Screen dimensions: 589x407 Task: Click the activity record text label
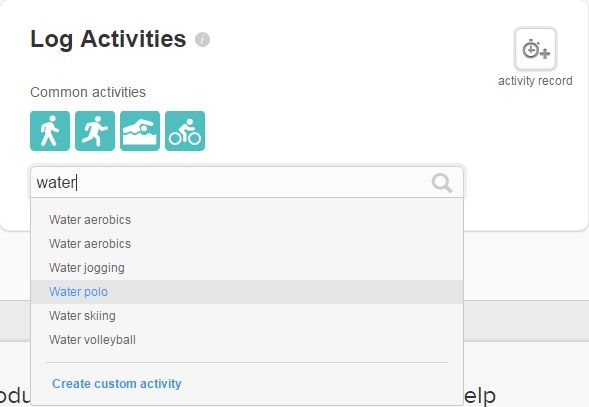(535, 81)
